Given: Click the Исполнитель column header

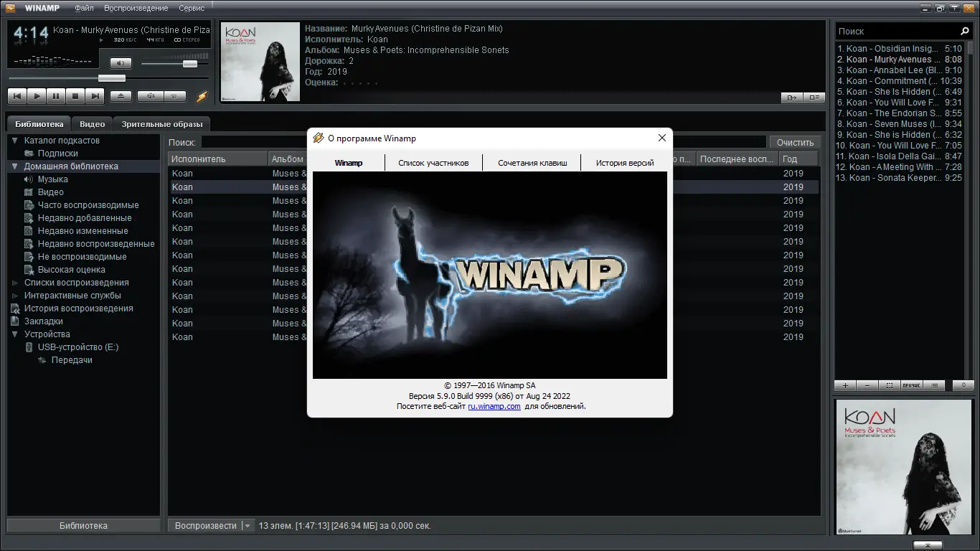Looking at the screenshot, I should (x=218, y=159).
